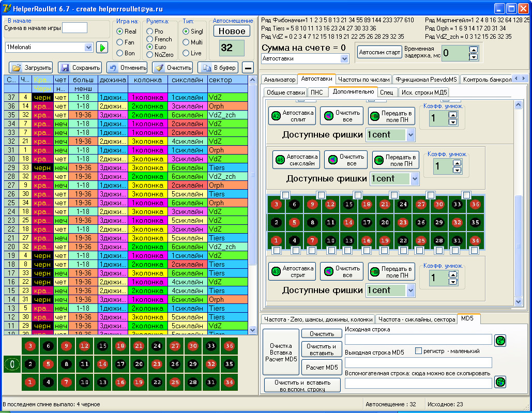Switch to the Анализатор tab
532x413 pixels.
click(279, 80)
